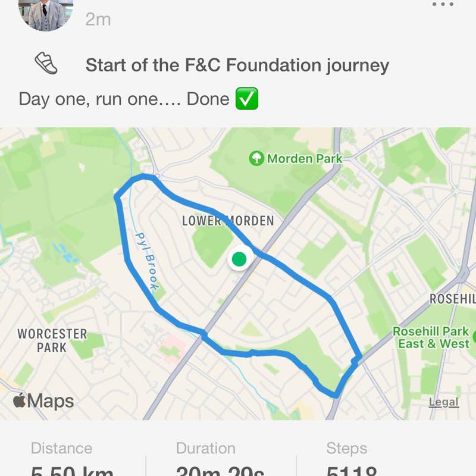Viewport: 476px width, 476px height.
Task: Tap the '2m' post timestamp
Action: coord(98,19)
